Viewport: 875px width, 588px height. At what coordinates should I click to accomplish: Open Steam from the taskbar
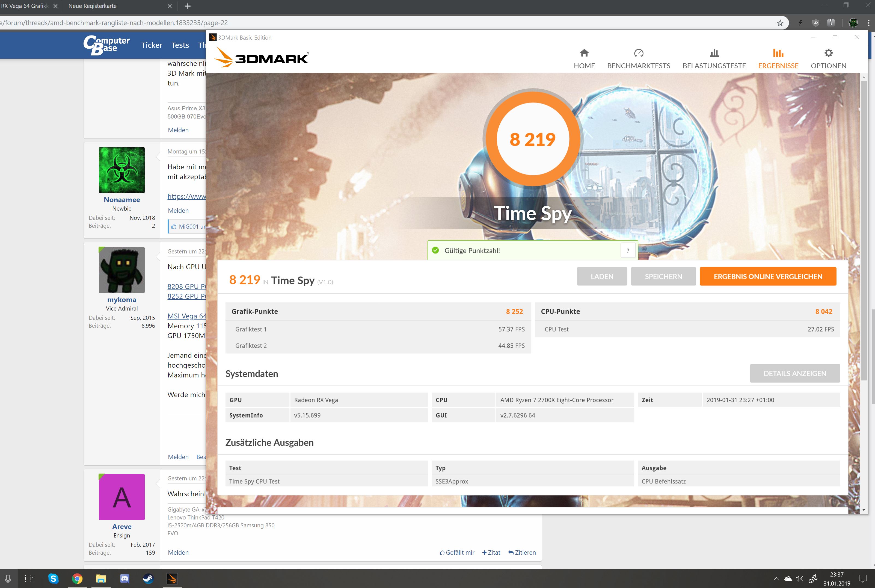coord(148,579)
